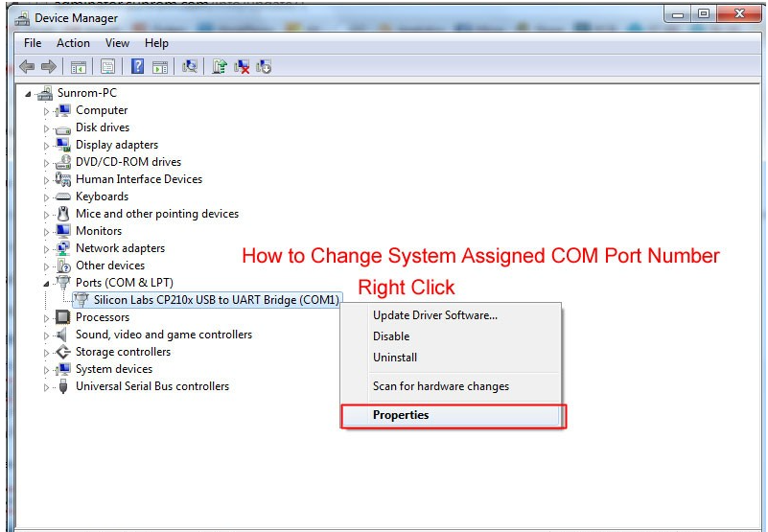Click the Back arrow toolbar icon

[27, 66]
